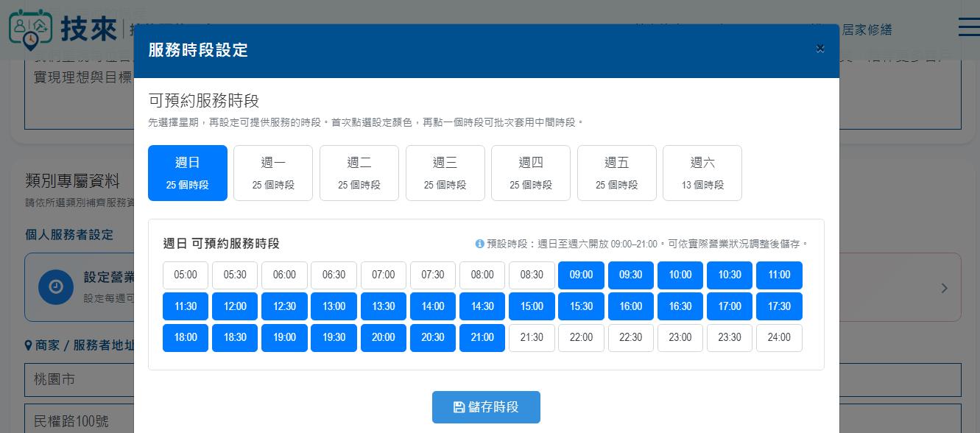Toggle the 08:30 time slot

(532, 275)
